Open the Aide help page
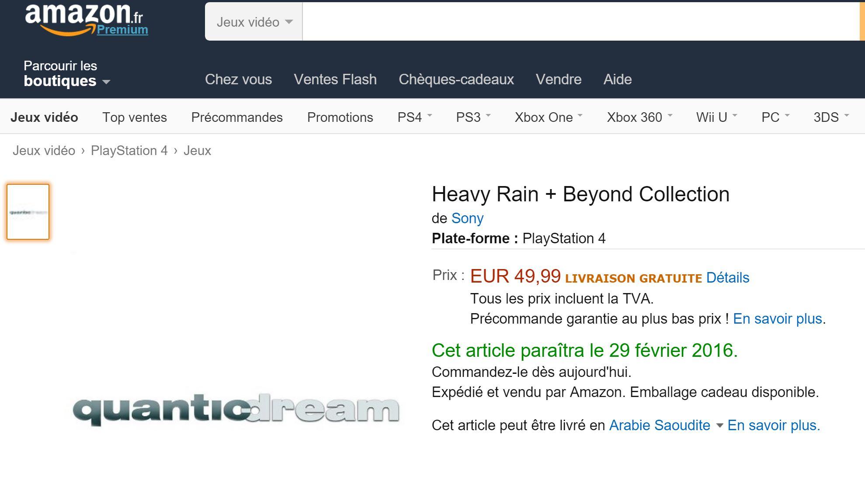 (x=618, y=79)
